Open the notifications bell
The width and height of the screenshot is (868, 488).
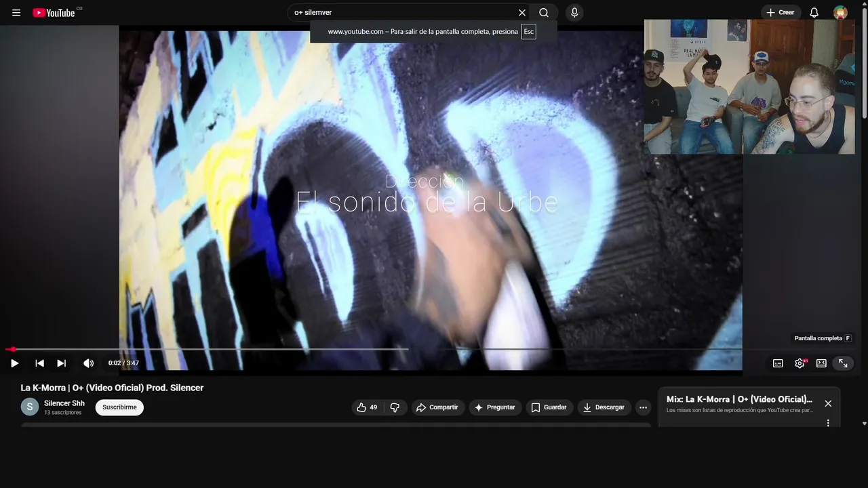tap(814, 13)
